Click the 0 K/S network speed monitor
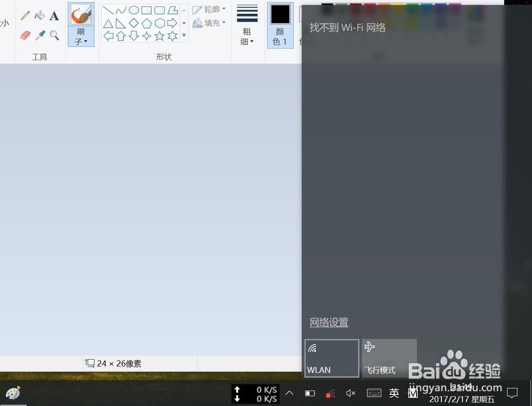The height and width of the screenshot is (406, 532). coord(256,394)
